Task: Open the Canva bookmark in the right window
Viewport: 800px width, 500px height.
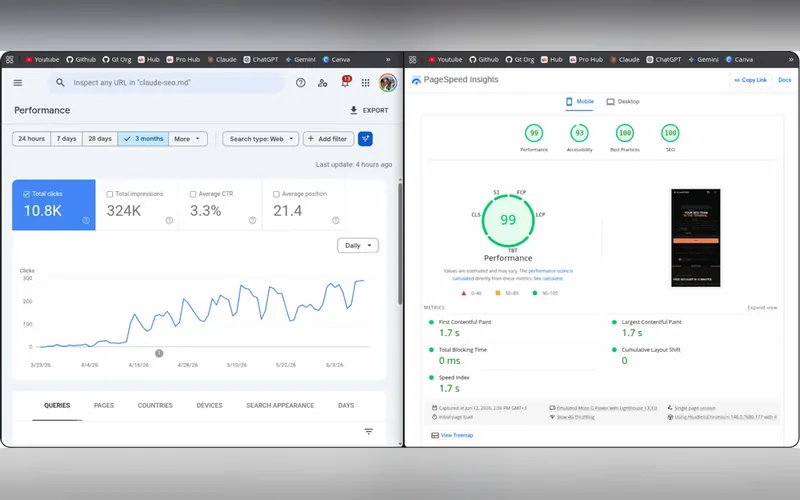Action: (x=739, y=60)
